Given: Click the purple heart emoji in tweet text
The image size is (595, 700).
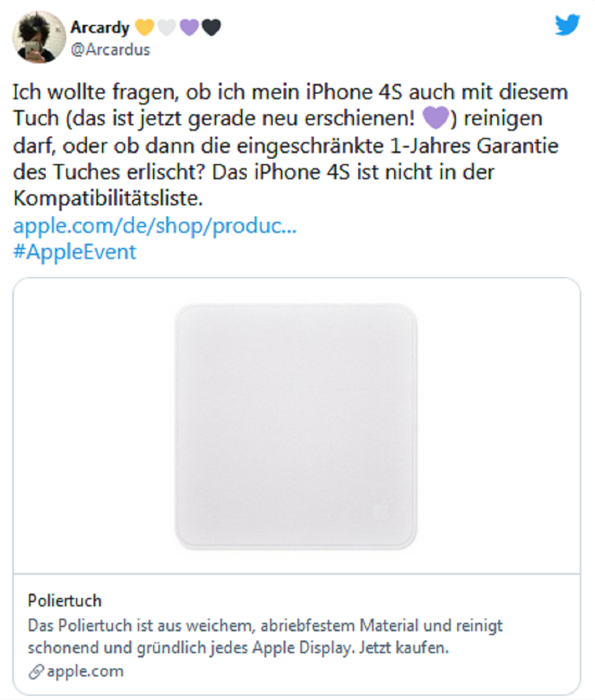Looking at the screenshot, I should tap(435, 118).
